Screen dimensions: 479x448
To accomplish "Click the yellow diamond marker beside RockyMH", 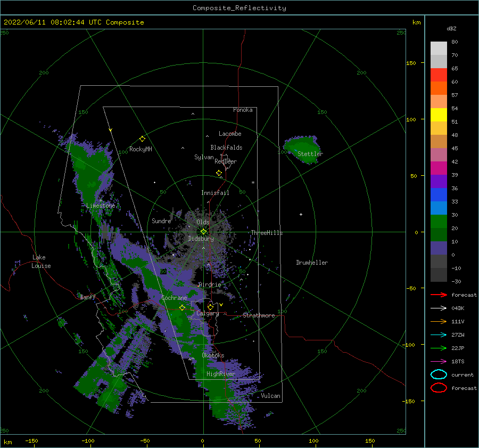I will (142, 139).
